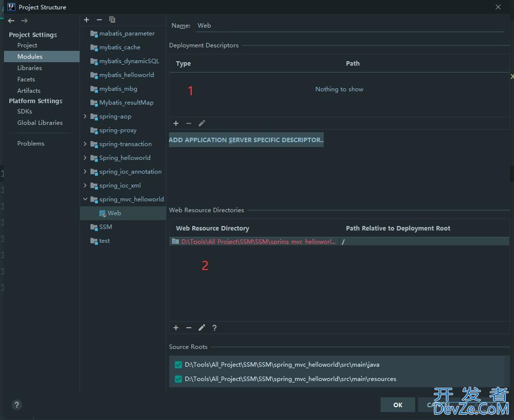Click the help question mark under Web Resource Directories
Viewport: 514px width, 420px height.
click(x=214, y=328)
